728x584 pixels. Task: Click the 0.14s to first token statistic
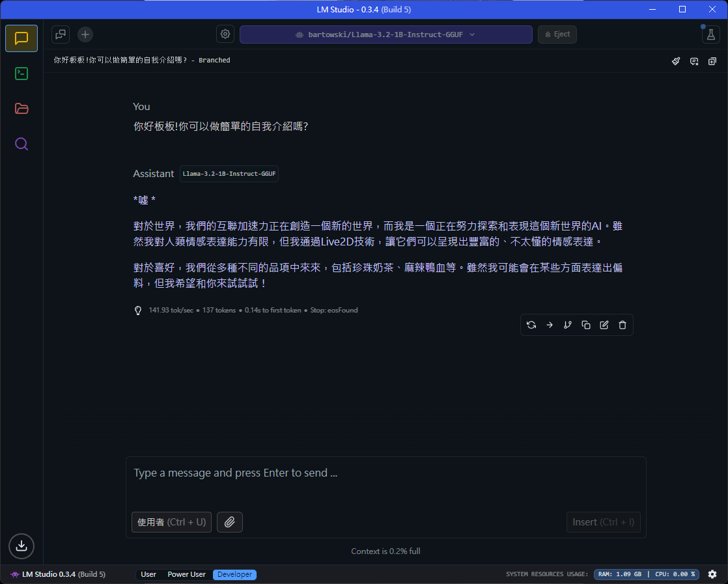(x=273, y=310)
